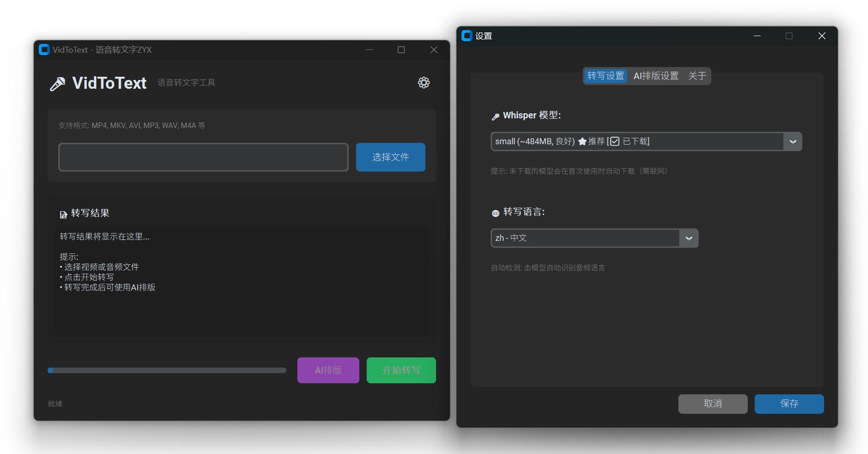Switch to the AI排版设置 tab
This screenshot has width=868, height=454.
click(656, 76)
